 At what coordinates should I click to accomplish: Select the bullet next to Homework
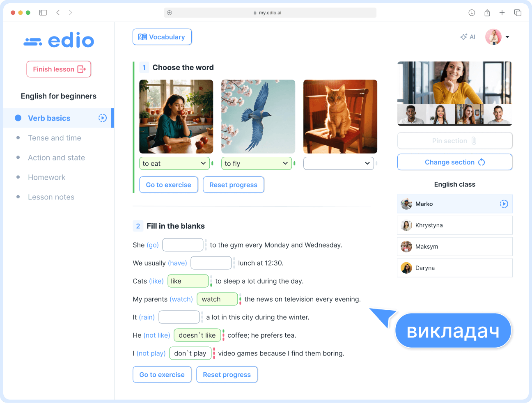[x=17, y=177]
